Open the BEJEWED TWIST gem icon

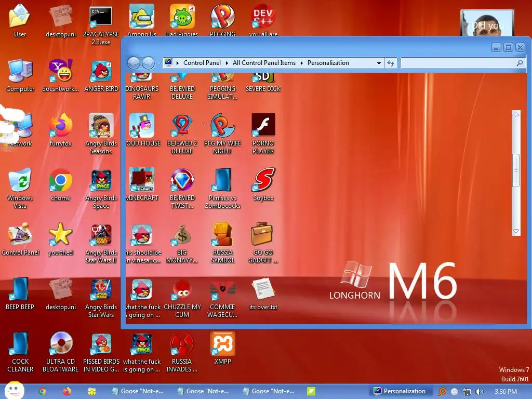[182, 188]
